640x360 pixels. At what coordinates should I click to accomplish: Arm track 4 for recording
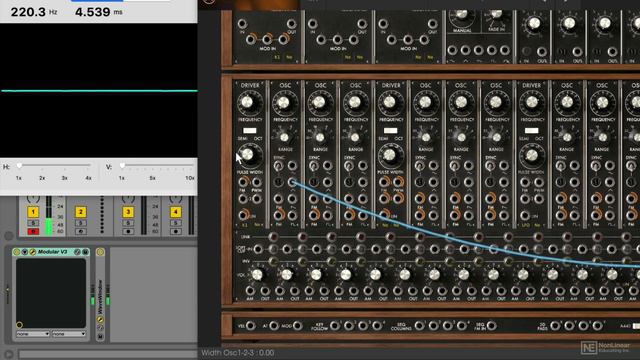click(x=176, y=231)
